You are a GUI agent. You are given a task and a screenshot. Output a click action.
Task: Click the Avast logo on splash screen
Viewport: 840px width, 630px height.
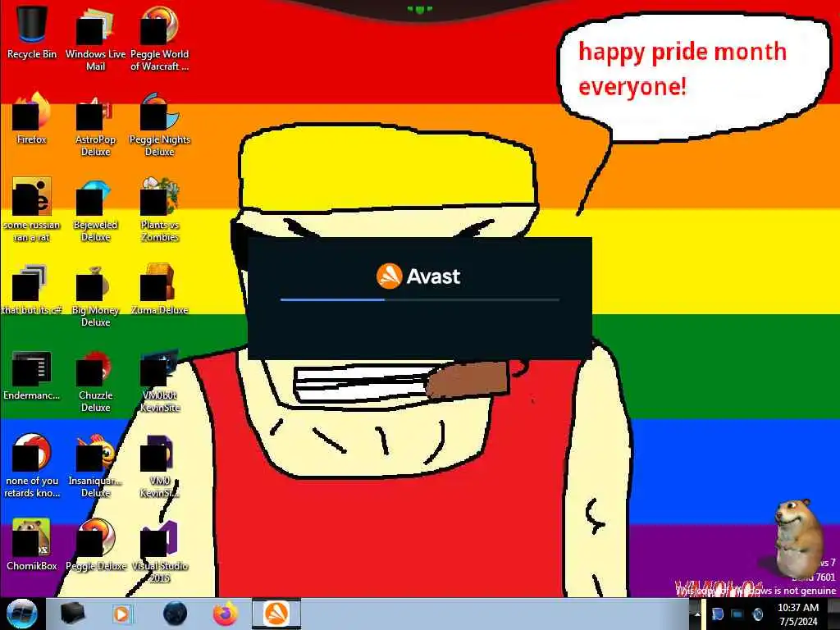coord(418,276)
